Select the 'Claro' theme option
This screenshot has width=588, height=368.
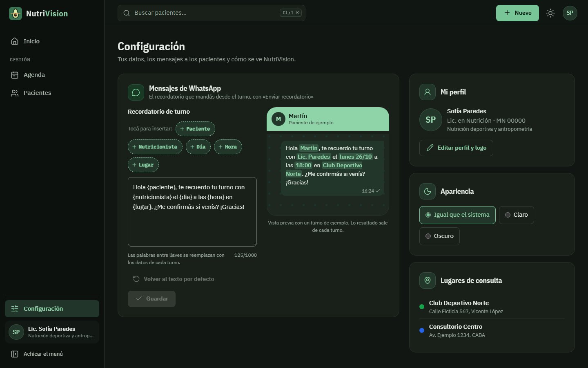(517, 215)
